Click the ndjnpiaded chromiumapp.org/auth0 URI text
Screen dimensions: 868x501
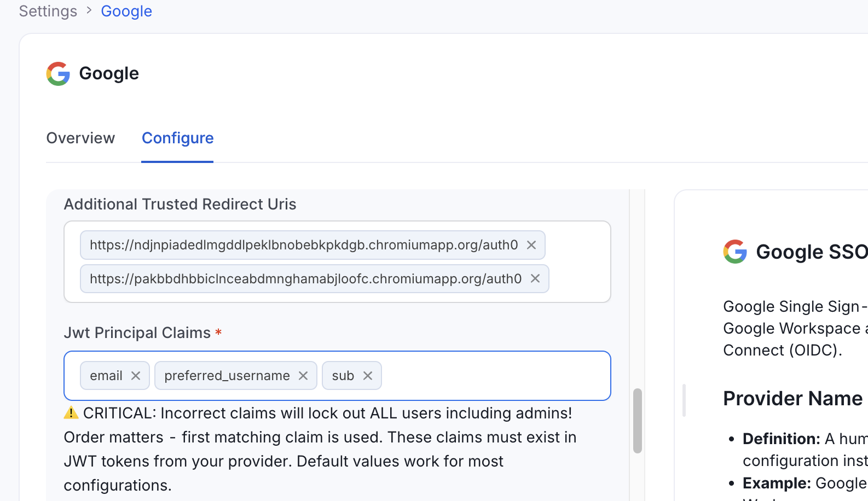click(x=304, y=245)
